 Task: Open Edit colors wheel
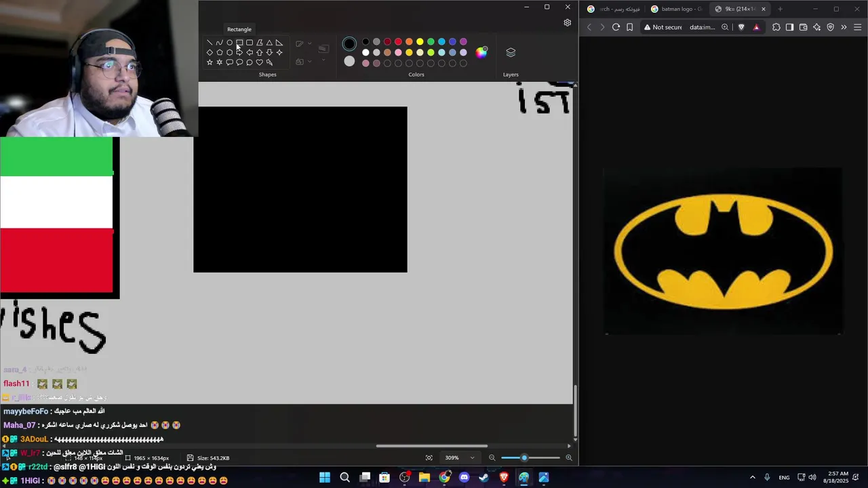[481, 52]
